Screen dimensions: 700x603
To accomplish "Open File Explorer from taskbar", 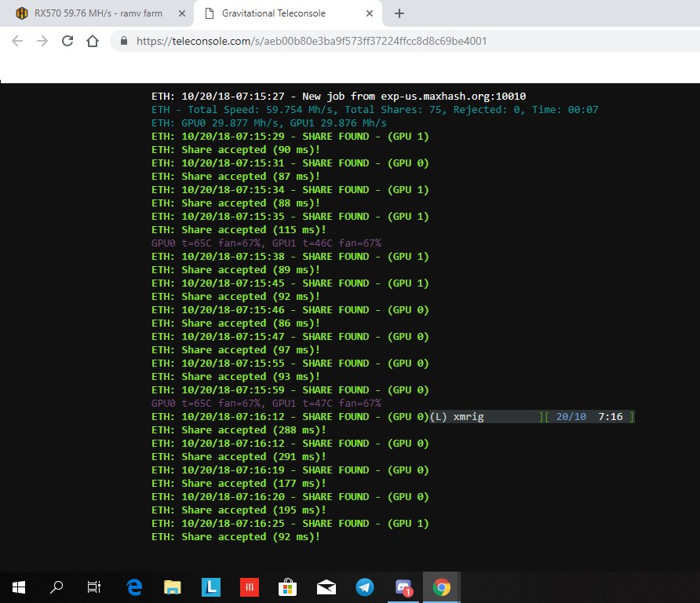I will (x=173, y=587).
